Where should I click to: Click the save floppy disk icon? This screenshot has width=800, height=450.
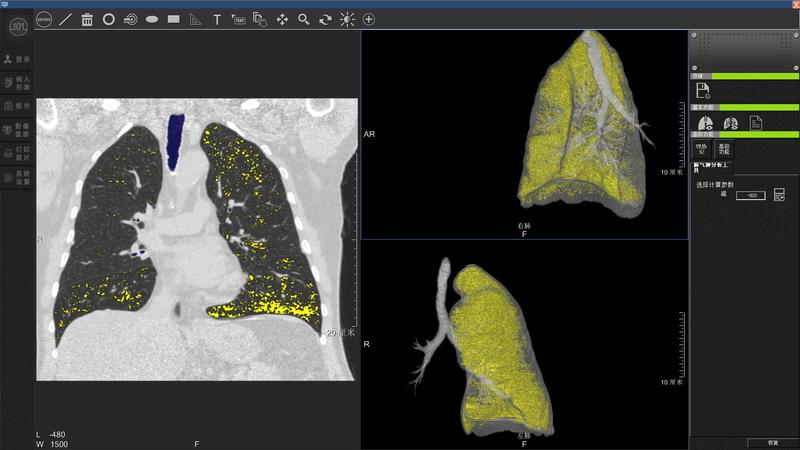click(703, 91)
